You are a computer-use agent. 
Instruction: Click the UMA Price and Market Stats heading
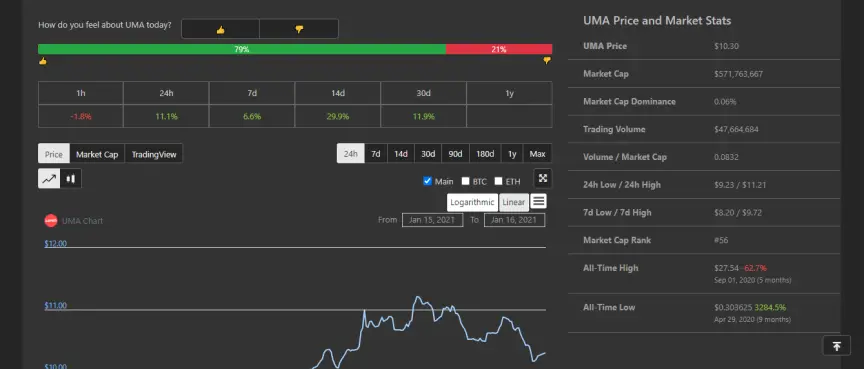click(657, 21)
